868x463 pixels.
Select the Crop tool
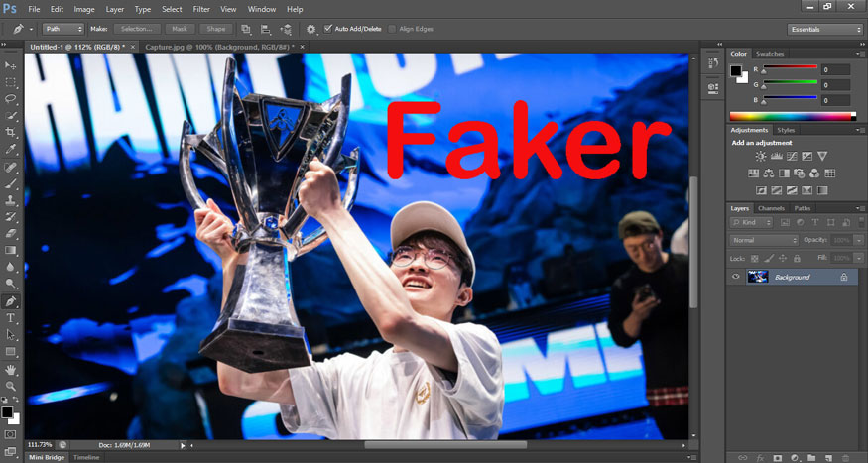[x=11, y=132]
